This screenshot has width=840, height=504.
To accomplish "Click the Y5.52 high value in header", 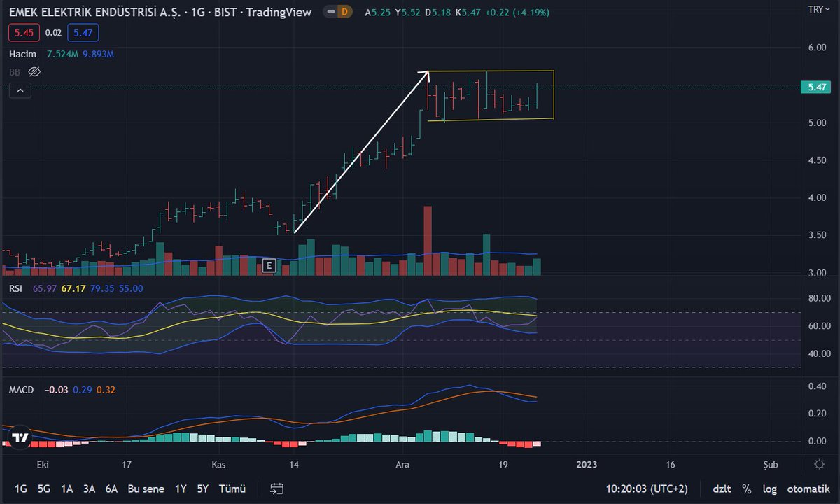I will tap(409, 12).
